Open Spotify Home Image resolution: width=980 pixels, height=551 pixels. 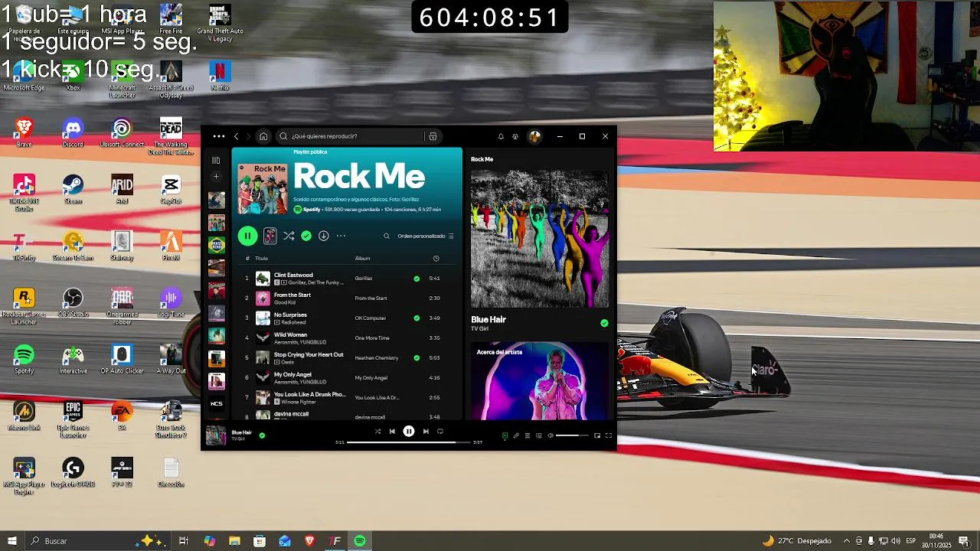click(263, 136)
